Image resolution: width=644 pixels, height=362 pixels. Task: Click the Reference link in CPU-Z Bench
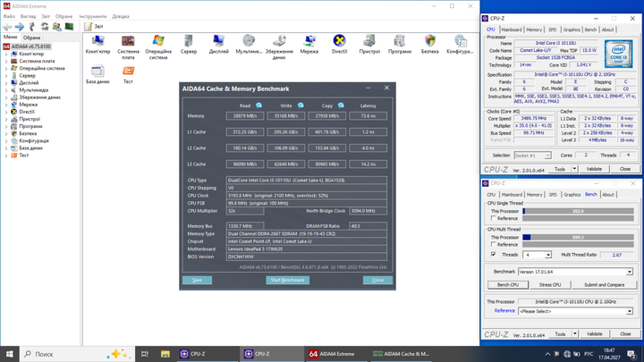tap(504, 311)
